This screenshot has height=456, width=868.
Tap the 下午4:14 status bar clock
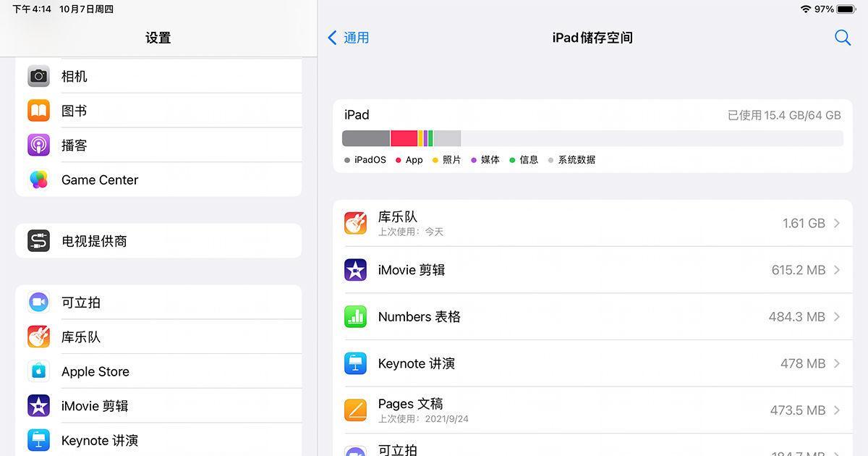pyautogui.click(x=32, y=9)
